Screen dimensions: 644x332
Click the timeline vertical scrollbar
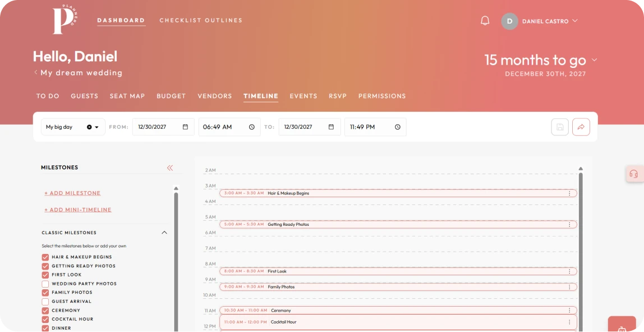581,251
